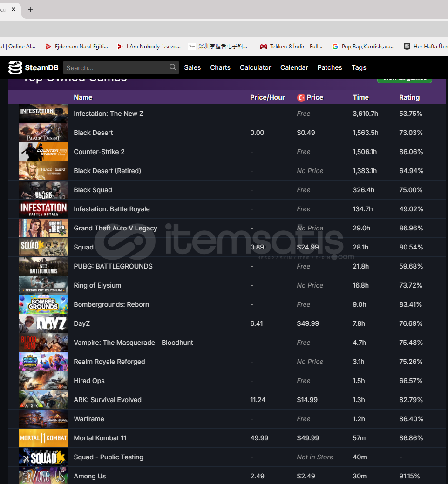The image size is (448, 484).
Task: Open the Counter-Strike 2 game link
Action: pyautogui.click(x=99, y=152)
